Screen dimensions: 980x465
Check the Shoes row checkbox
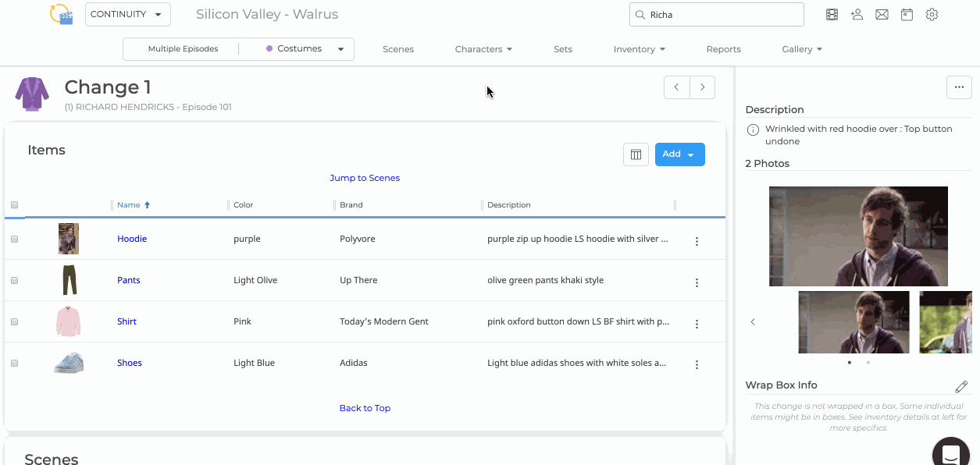point(14,364)
